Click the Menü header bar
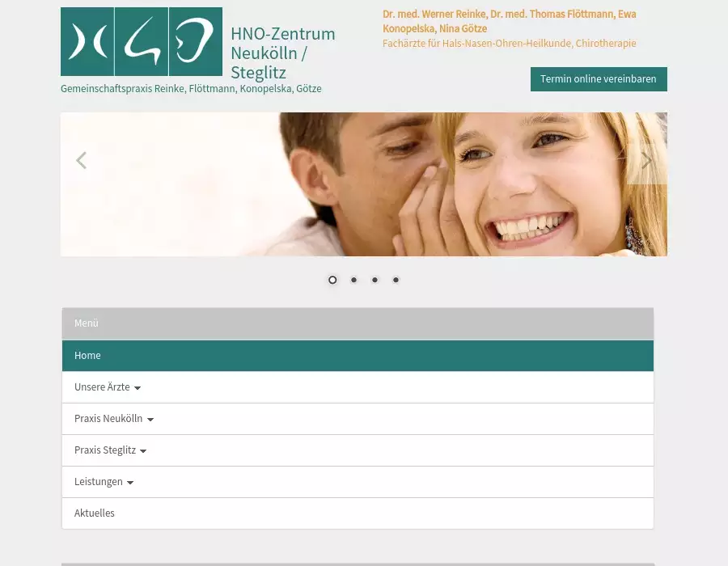The height and width of the screenshot is (566, 728). [x=358, y=323]
